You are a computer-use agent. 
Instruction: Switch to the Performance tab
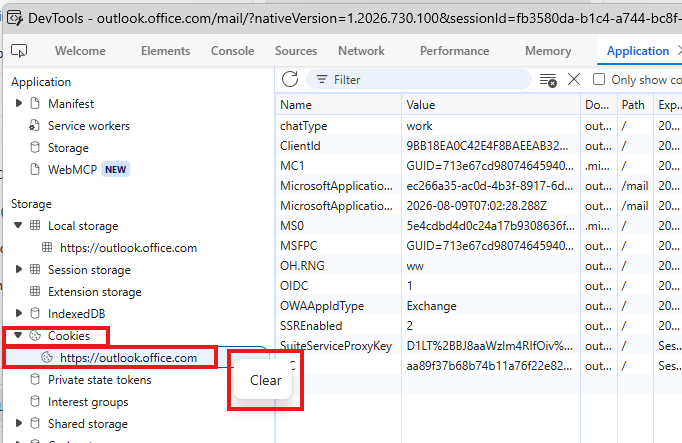point(455,51)
